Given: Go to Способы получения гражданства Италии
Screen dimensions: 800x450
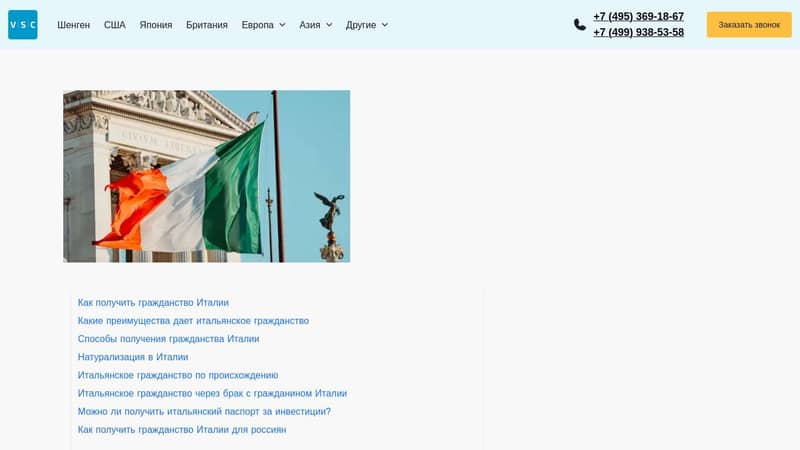Looking at the screenshot, I should pyautogui.click(x=168, y=339).
